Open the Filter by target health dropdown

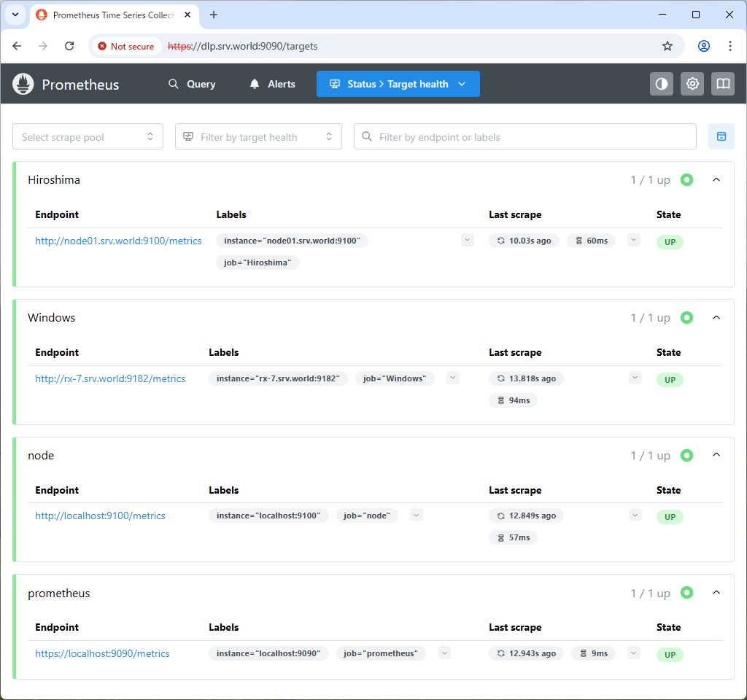click(258, 136)
